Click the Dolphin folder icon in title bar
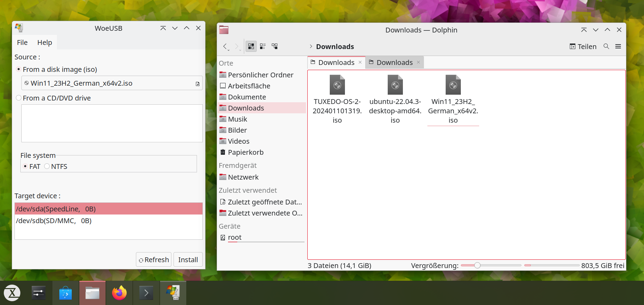644x305 pixels. click(x=224, y=30)
